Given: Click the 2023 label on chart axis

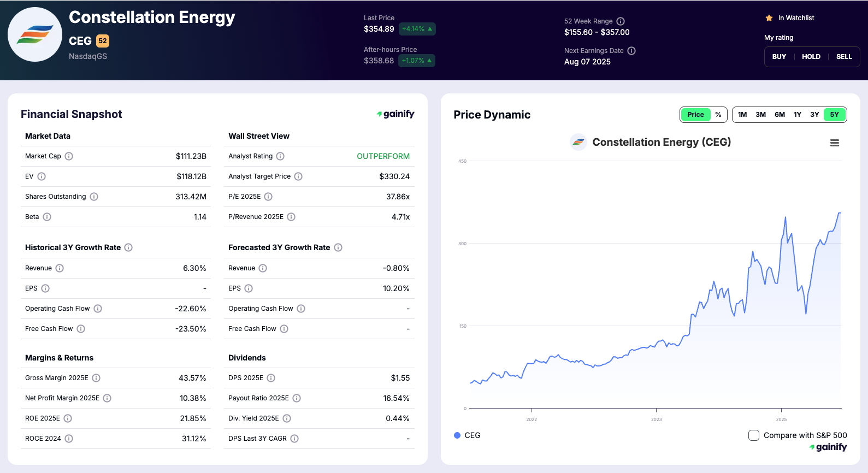Looking at the screenshot, I should 656,419.
